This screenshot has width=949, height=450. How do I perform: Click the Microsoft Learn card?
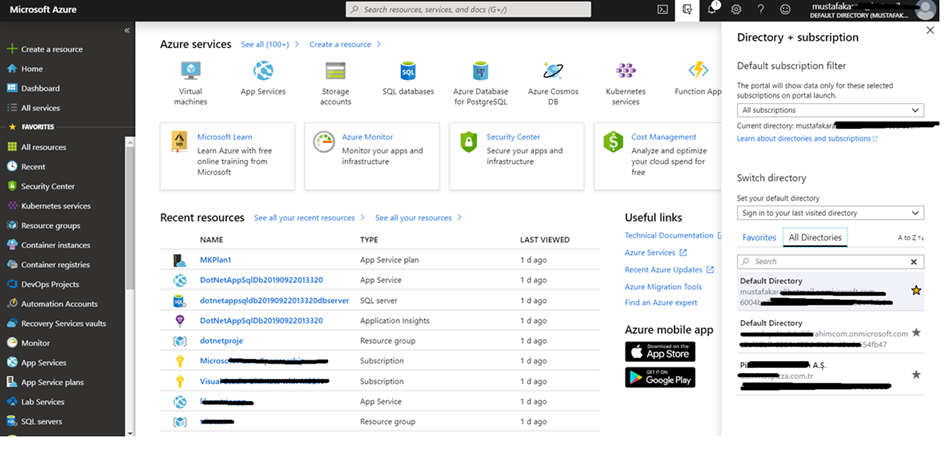click(228, 156)
